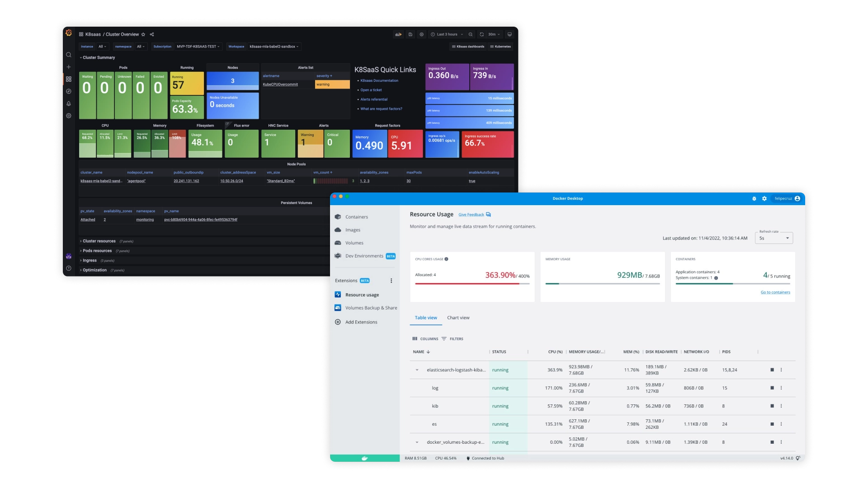Screen dimensions: 868x488
Task: Open Grafana dashboard settings gear in the toolbar
Action: [421, 34]
